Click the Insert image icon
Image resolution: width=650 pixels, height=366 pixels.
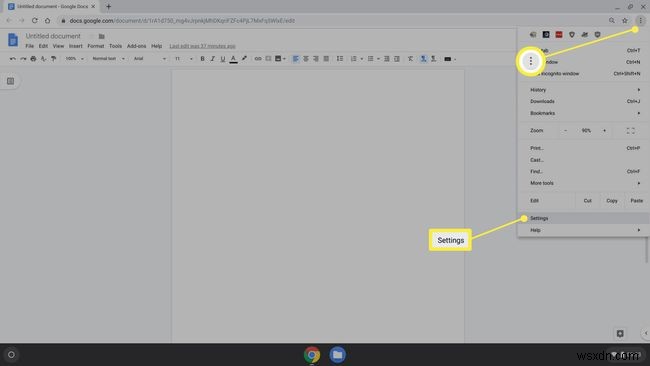click(x=278, y=59)
